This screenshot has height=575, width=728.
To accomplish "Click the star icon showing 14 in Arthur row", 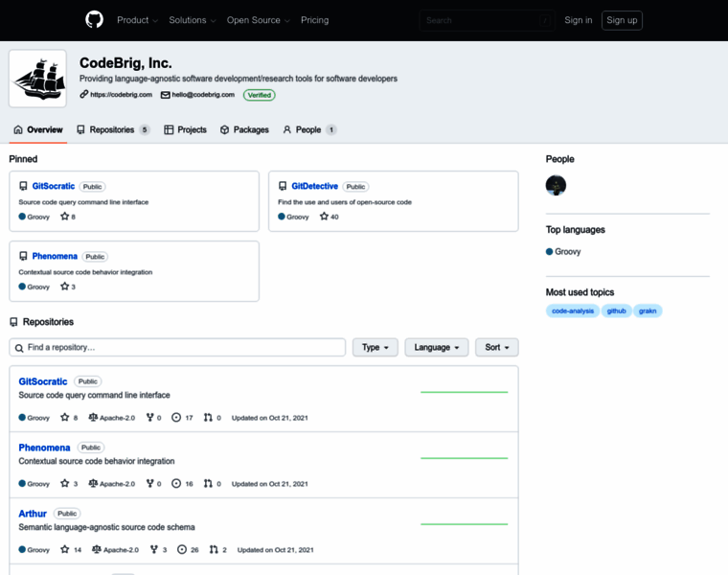I will 64,549.
